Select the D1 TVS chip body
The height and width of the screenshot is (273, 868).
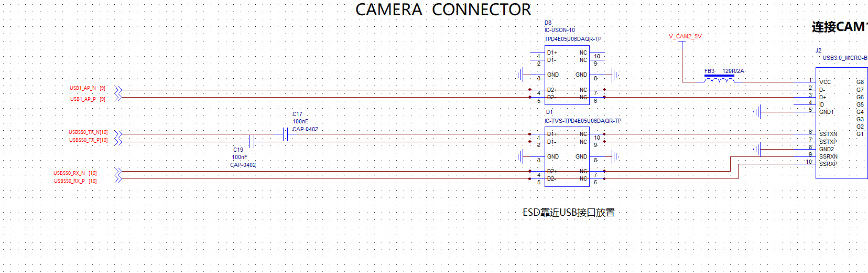click(567, 156)
